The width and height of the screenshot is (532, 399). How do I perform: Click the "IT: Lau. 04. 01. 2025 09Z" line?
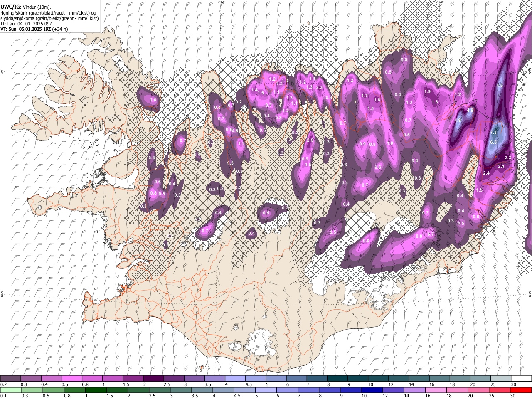26,24
